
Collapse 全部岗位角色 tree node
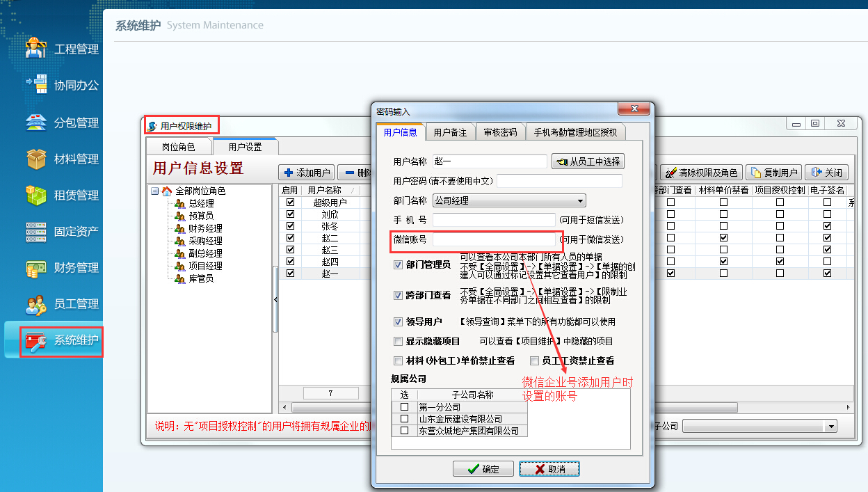[154, 191]
